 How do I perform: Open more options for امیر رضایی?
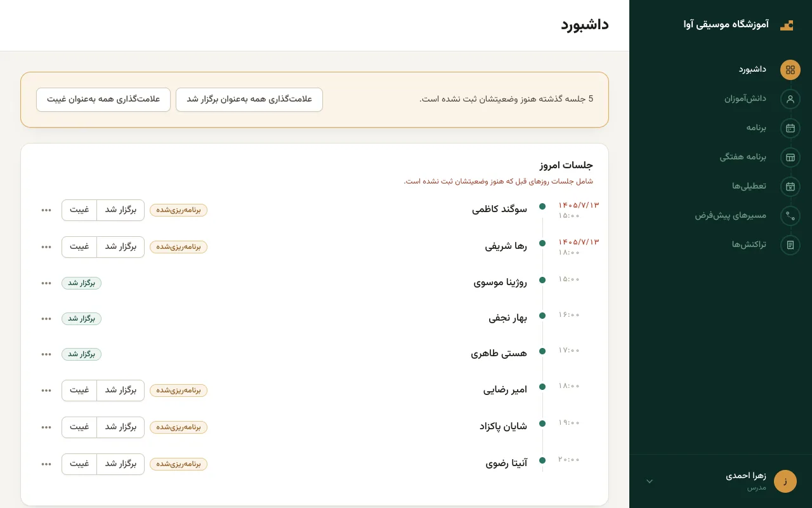coord(46,391)
